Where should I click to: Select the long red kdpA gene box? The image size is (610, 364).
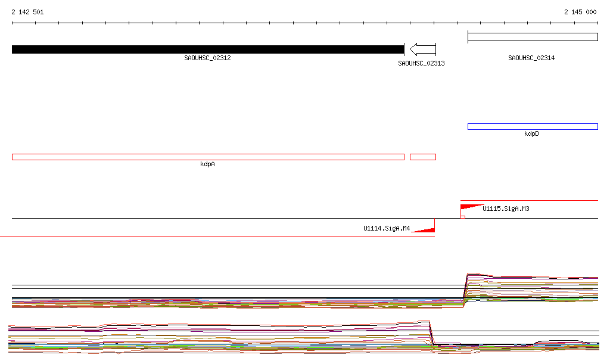pos(208,157)
